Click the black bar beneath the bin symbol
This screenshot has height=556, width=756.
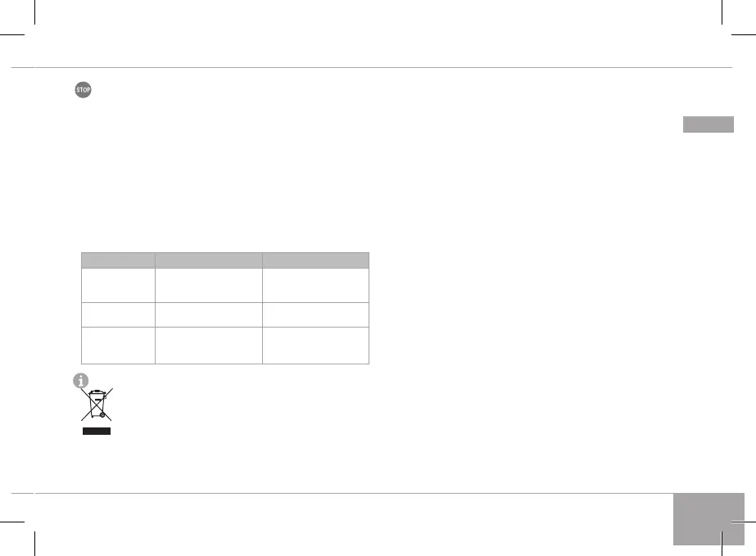[95, 431]
